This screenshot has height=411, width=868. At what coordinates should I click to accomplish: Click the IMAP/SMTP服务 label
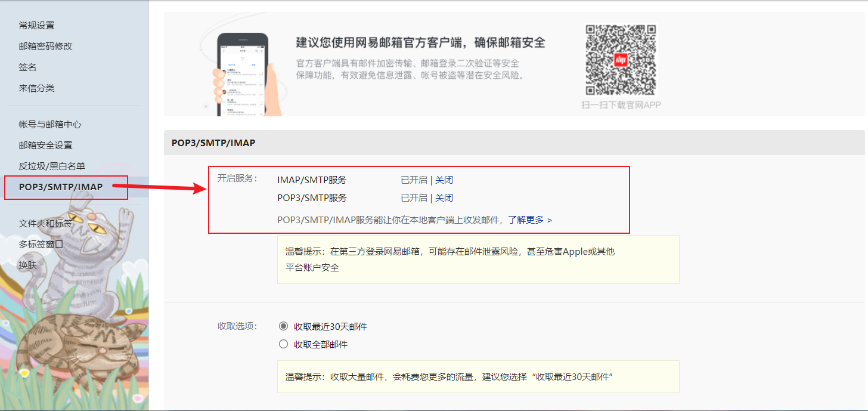(x=312, y=180)
